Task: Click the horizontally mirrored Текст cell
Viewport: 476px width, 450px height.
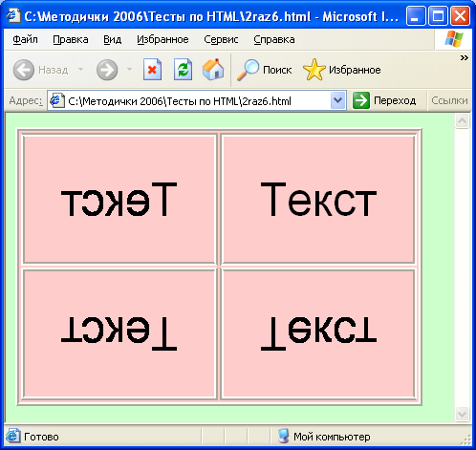Action: 119,200
